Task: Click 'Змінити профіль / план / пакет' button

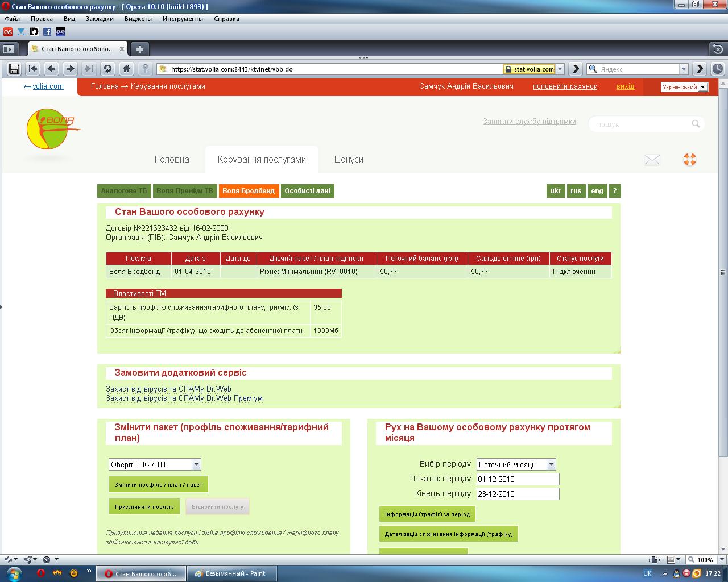Action: (x=159, y=485)
